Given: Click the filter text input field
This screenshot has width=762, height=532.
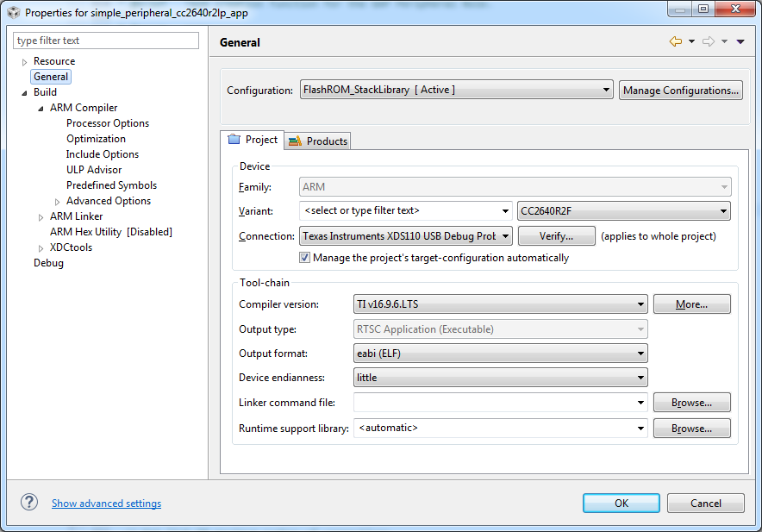Looking at the screenshot, I should click(106, 41).
